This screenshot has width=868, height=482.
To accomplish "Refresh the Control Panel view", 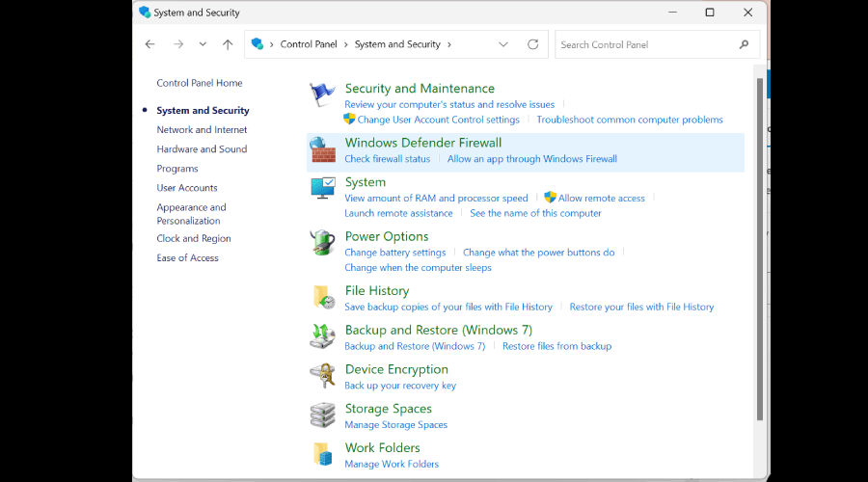I will point(532,44).
